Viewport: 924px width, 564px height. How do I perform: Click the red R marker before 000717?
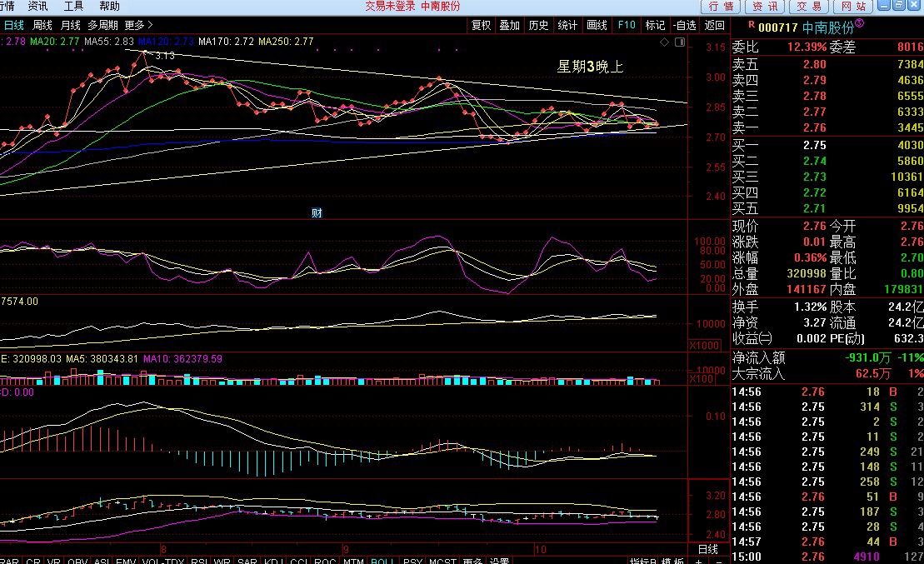pos(751,26)
